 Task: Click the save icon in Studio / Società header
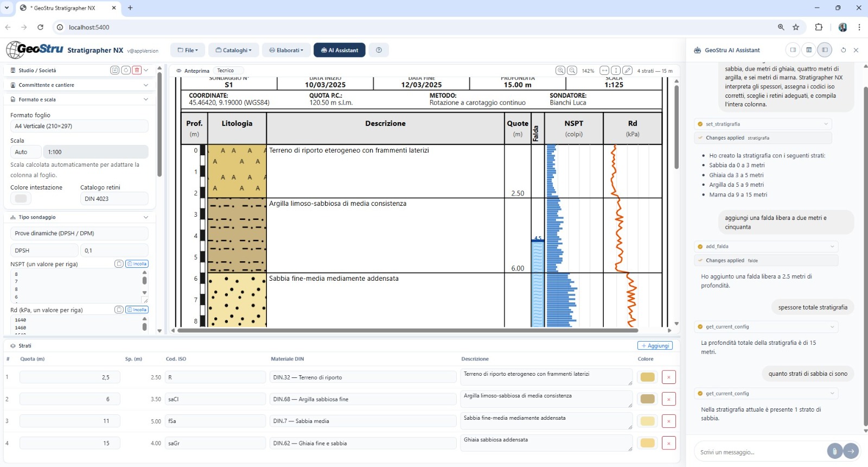pyautogui.click(x=114, y=70)
